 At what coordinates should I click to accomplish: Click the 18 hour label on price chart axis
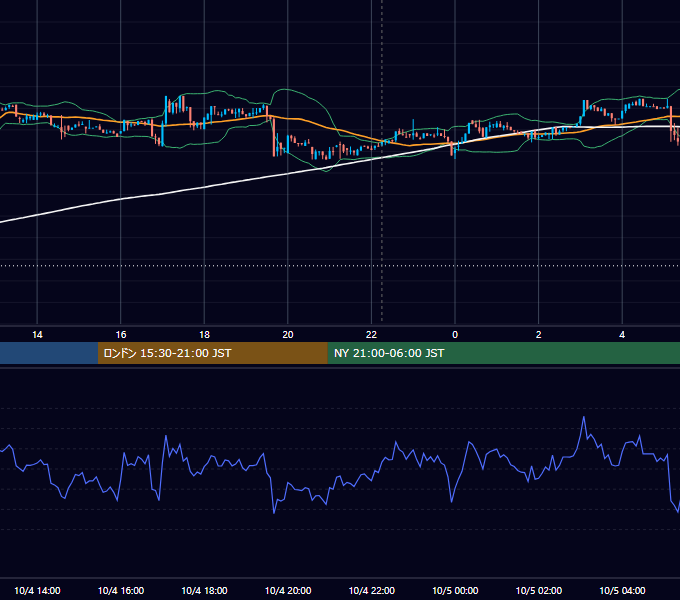[x=204, y=335]
